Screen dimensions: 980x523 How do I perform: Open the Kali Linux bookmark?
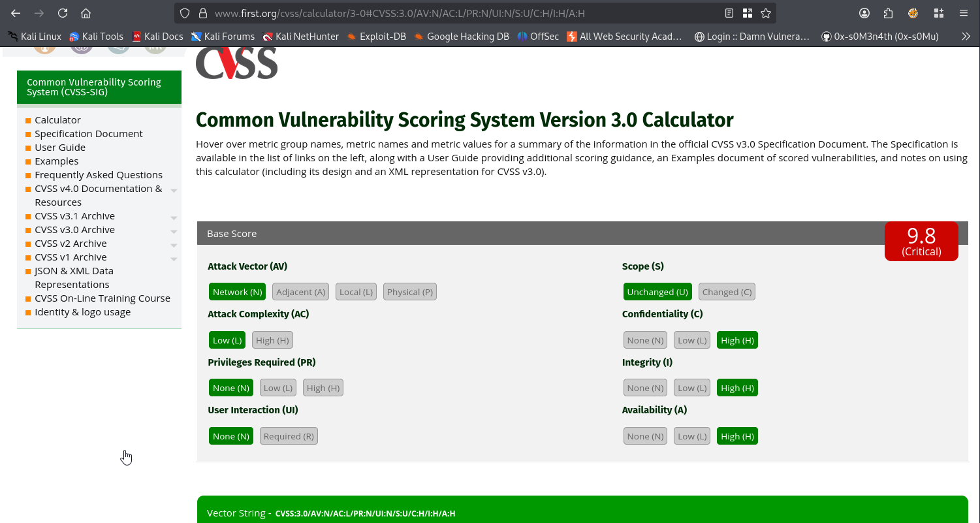35,37
